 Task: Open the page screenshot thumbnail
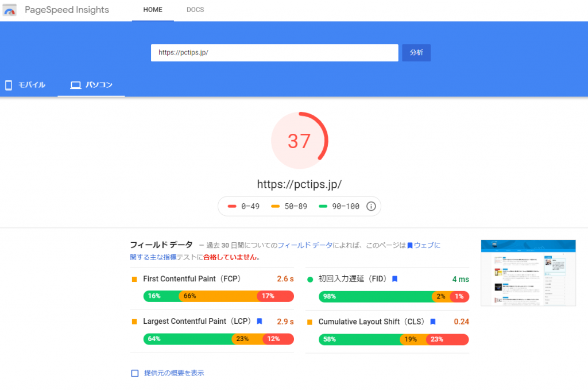pyautogui.click(x=528, y=273)
